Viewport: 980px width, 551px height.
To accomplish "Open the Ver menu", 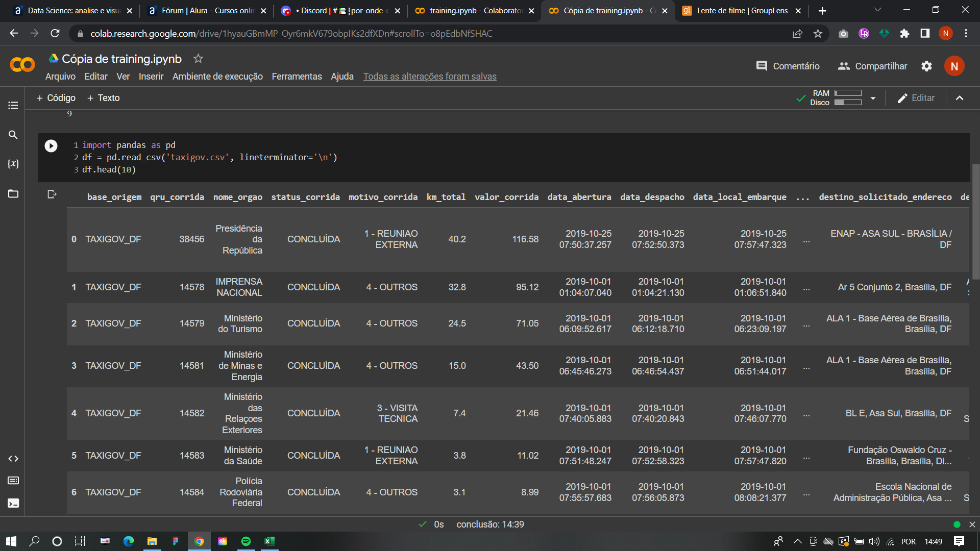I will point(123,77).
